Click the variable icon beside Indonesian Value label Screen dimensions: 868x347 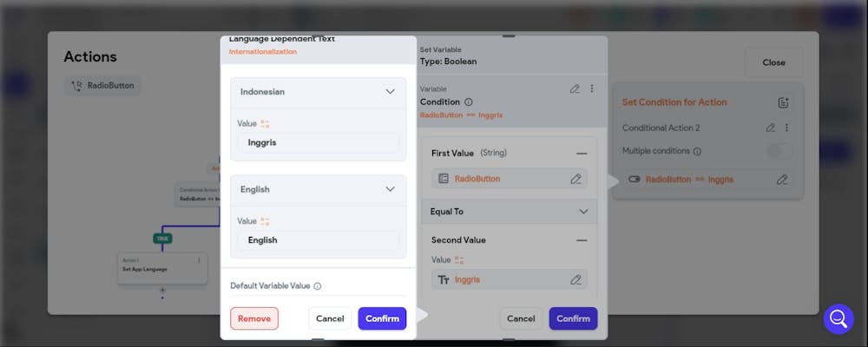266,124
